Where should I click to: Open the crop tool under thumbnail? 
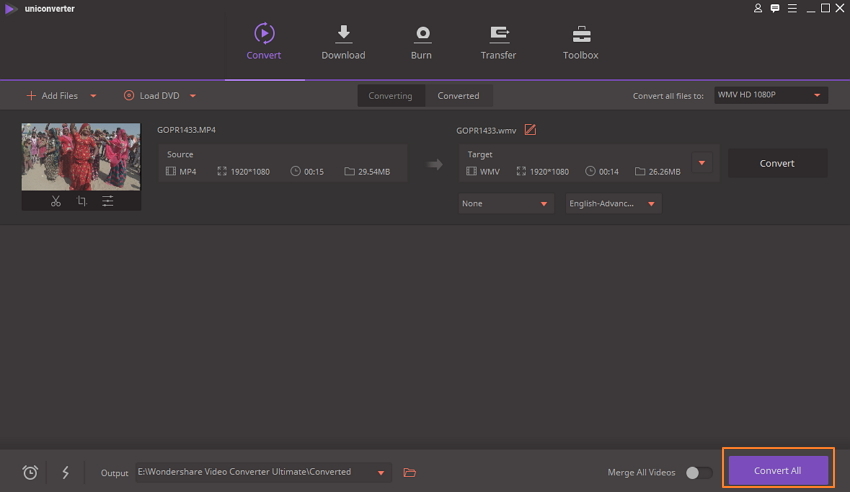[81, 201]
